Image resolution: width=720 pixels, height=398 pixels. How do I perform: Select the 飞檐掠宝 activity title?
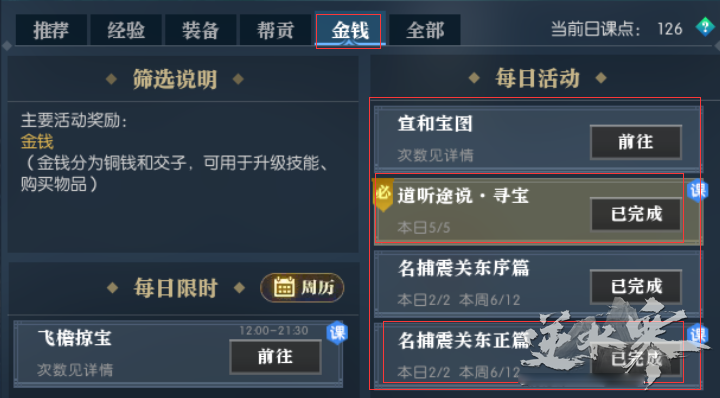click(74, 338)
